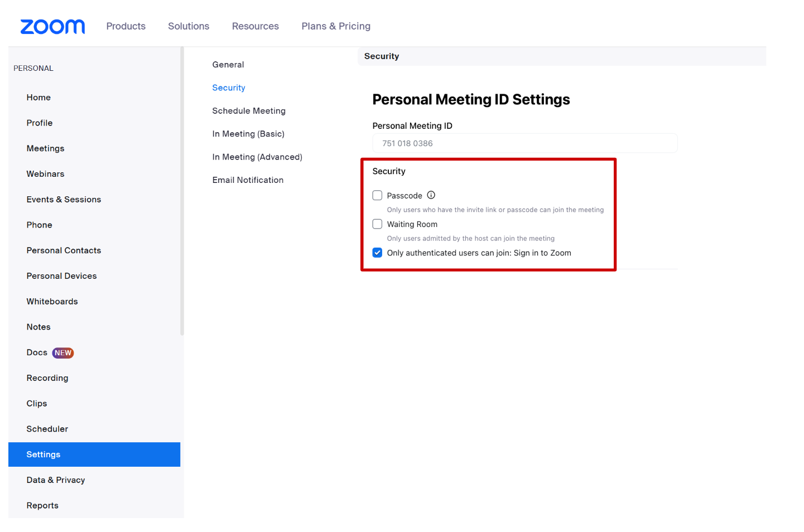Click 'Only users who have the invite link' description

[495, 210]
